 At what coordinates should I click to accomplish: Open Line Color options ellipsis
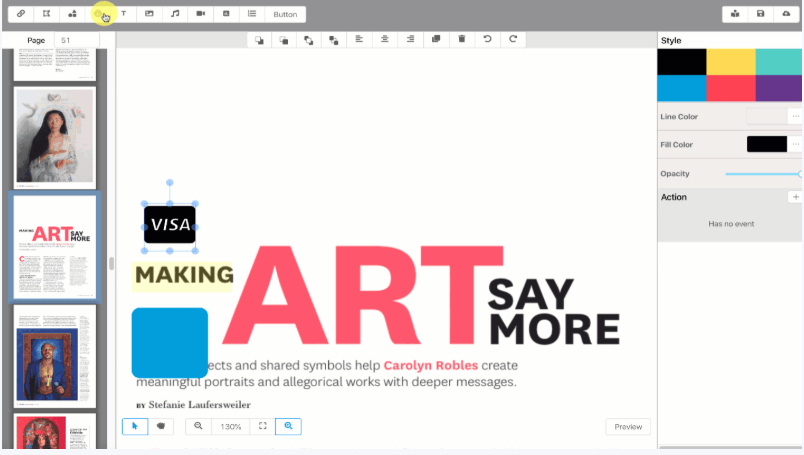coord(795,116)
